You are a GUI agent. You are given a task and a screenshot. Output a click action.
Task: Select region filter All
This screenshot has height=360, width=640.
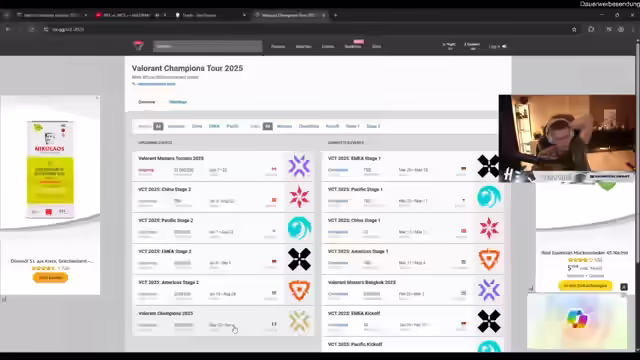tap(158, 126)
